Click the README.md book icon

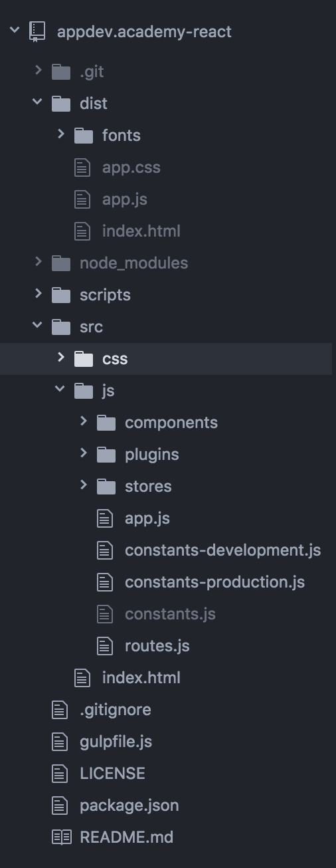coord(61,837)
